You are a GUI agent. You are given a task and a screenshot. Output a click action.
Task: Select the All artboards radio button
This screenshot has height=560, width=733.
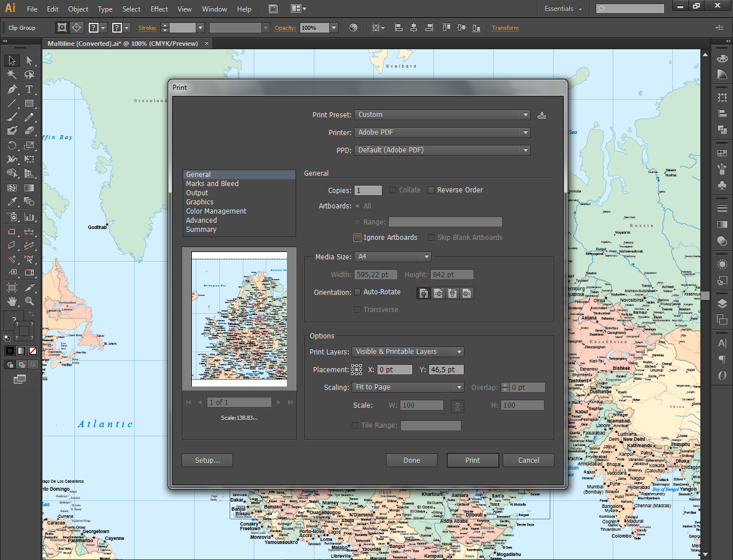(357, 206)
